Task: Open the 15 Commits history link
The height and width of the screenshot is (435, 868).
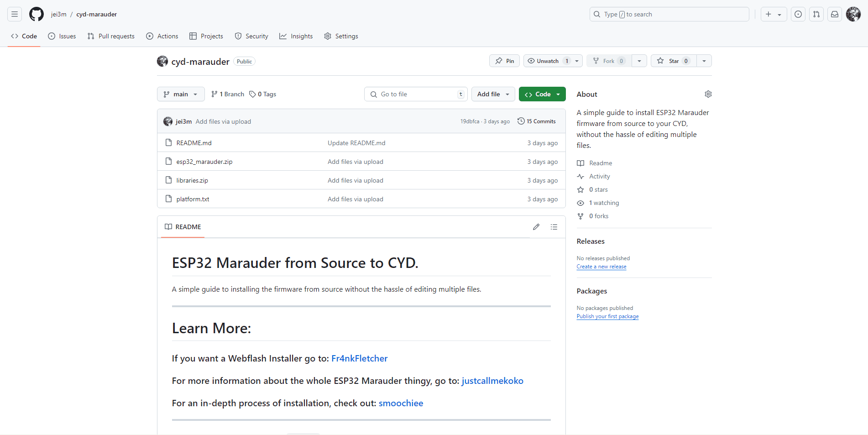Action: click(537, 121)
